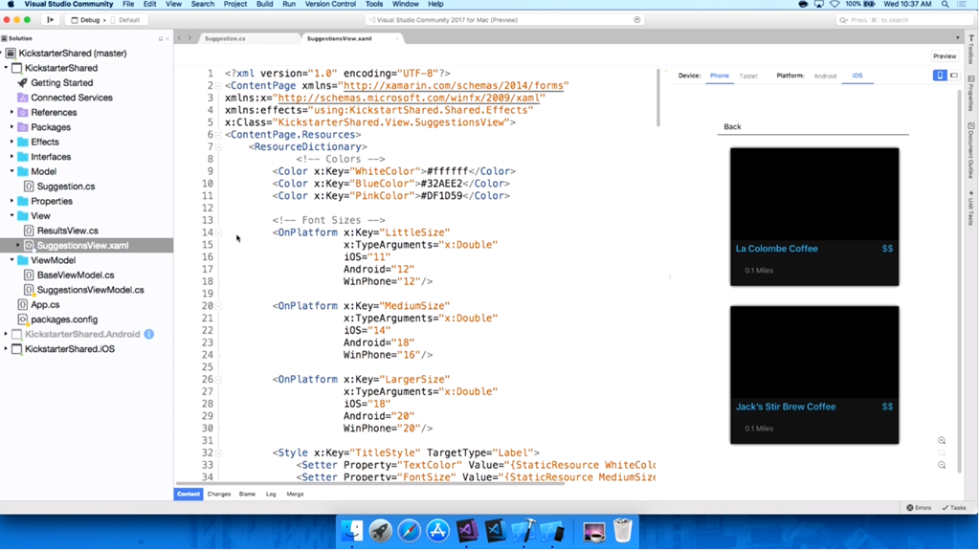Viewport: 980px width, 551px height.
Task: Select Android as preview platform
Action: (824, 76)
